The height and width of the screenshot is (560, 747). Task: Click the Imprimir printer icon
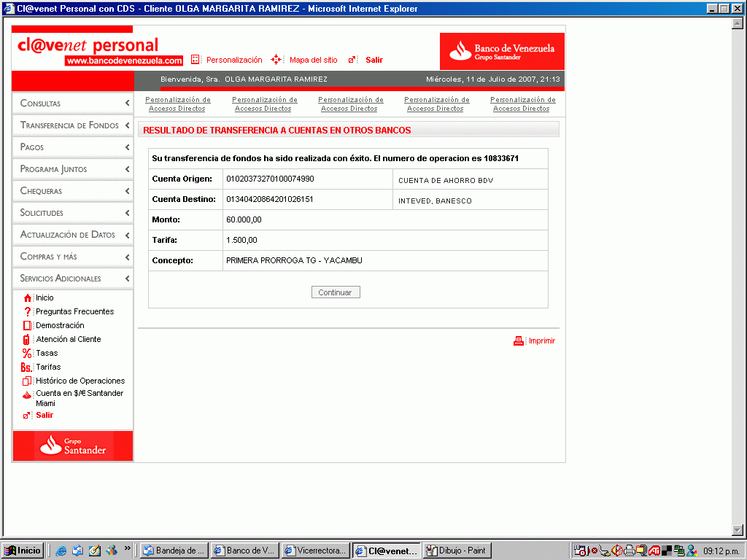[519, 341]
